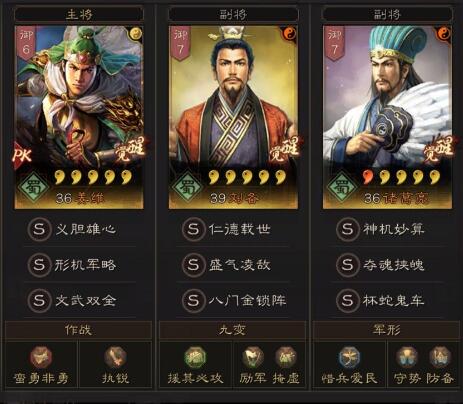Open the 惜兵爱民 talent icon
This screenshot has height=404, width=463.
tap(349, 357)
